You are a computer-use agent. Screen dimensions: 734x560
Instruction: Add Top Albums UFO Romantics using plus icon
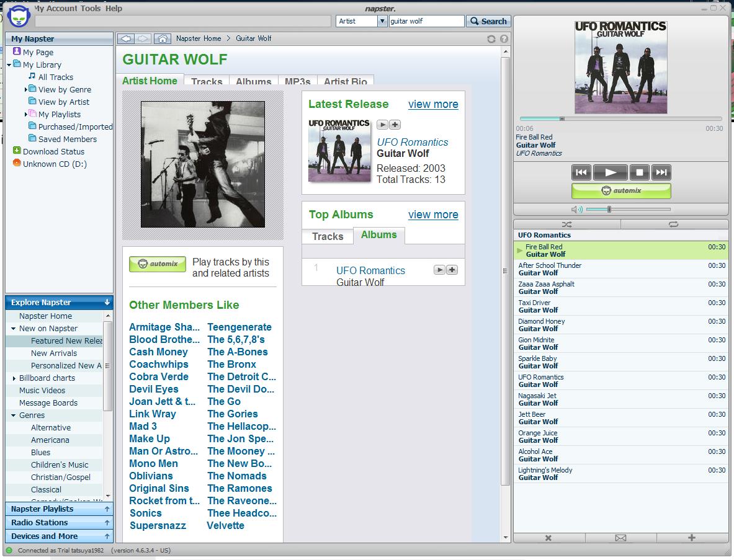coord(452,270)
